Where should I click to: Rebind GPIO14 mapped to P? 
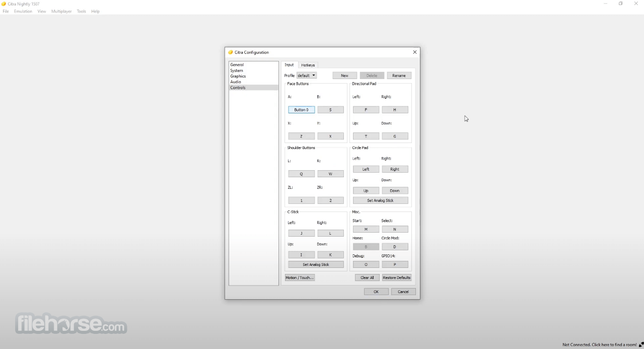click(x=395, y=264)
